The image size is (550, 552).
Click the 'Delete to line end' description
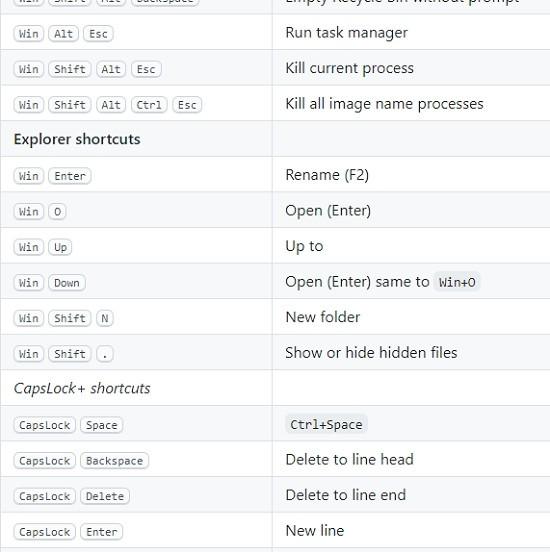tap(346, 495)
